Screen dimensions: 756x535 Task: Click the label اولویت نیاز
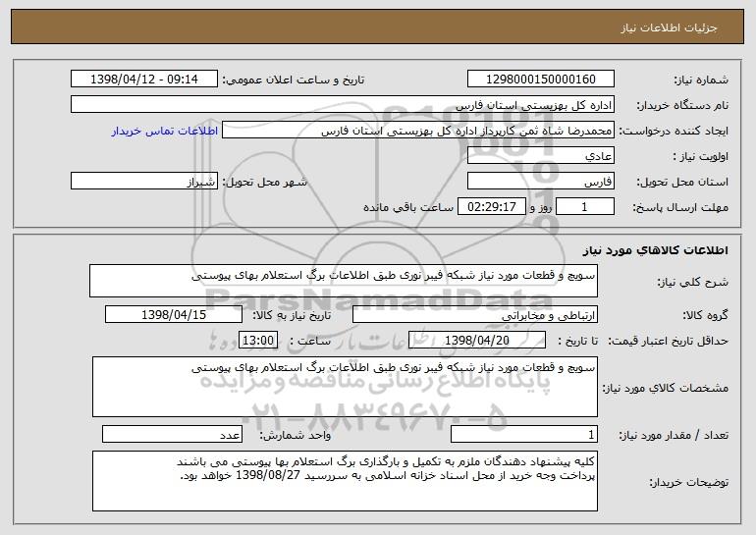[701, 157]
